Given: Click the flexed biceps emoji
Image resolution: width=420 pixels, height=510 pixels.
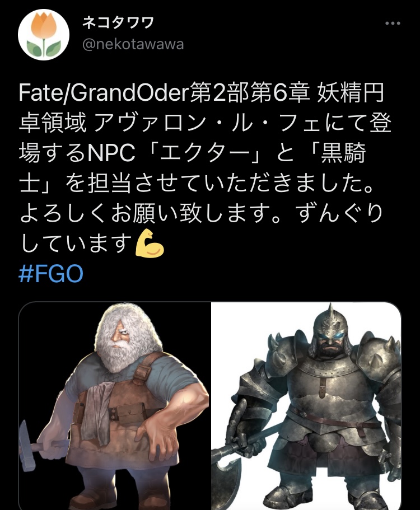Looking at the screenshot, I should [x=150, y=244].
